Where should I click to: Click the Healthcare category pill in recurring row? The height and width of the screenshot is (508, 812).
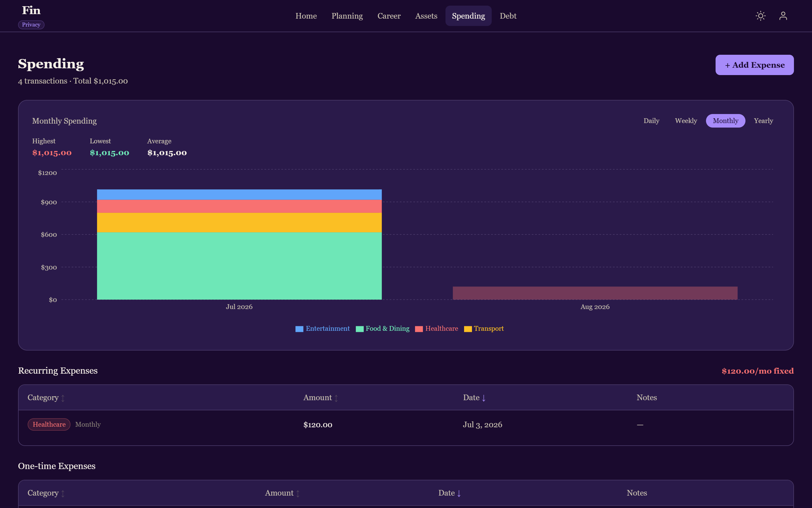(49, 424)
